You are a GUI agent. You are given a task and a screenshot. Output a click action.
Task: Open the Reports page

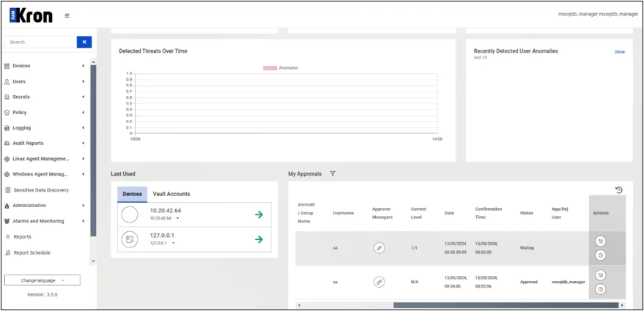(22, 237)
